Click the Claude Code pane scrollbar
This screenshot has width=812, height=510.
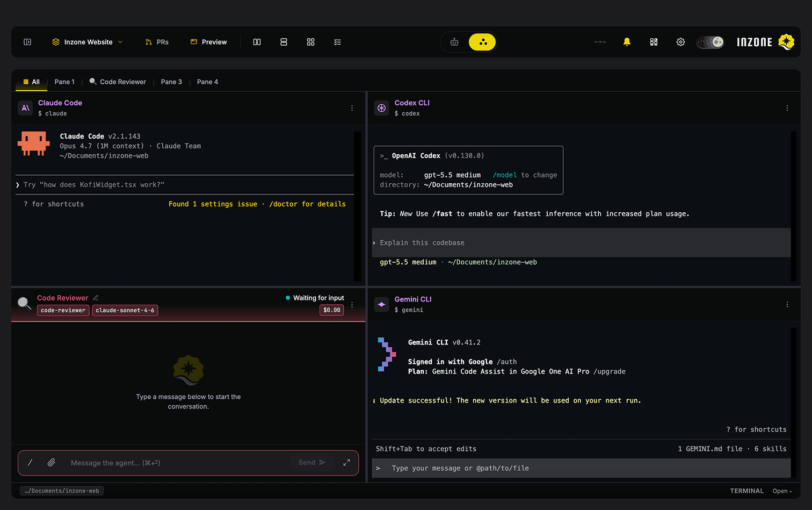[x=357, y=206]
